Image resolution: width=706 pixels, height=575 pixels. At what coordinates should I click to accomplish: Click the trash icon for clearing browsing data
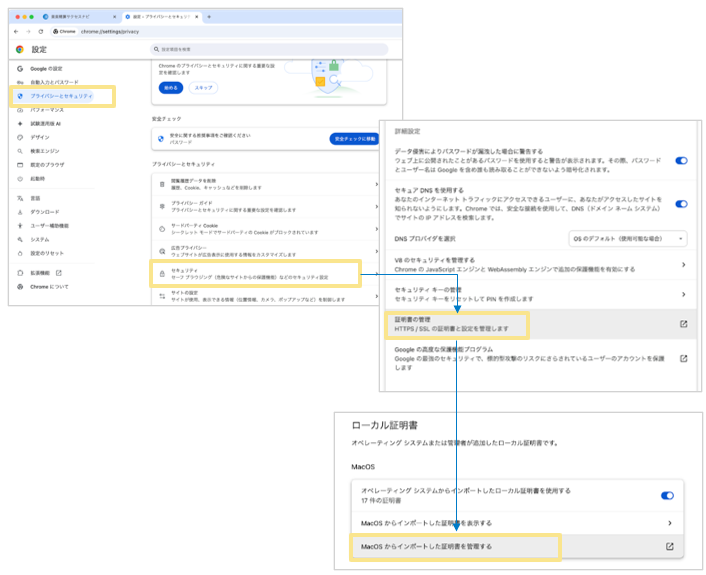pos(162,184)
